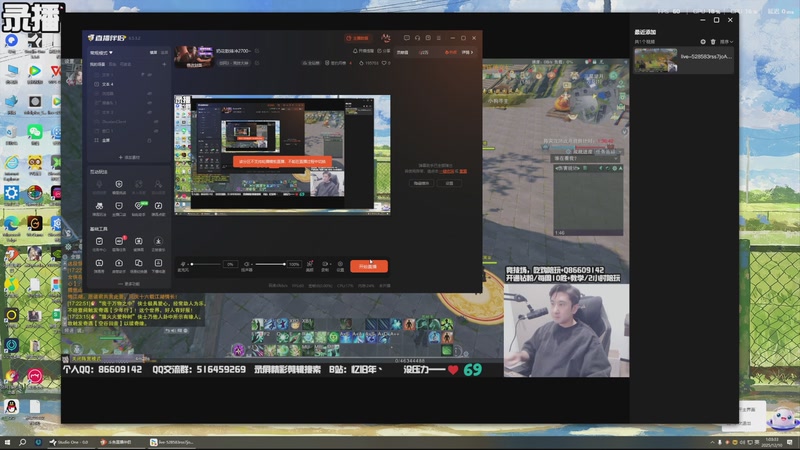Image resolution: width=800 pixels, height=450 pixels.
Task: Open the record (录制) dropdown icon
Action: (x=325, y=265)
